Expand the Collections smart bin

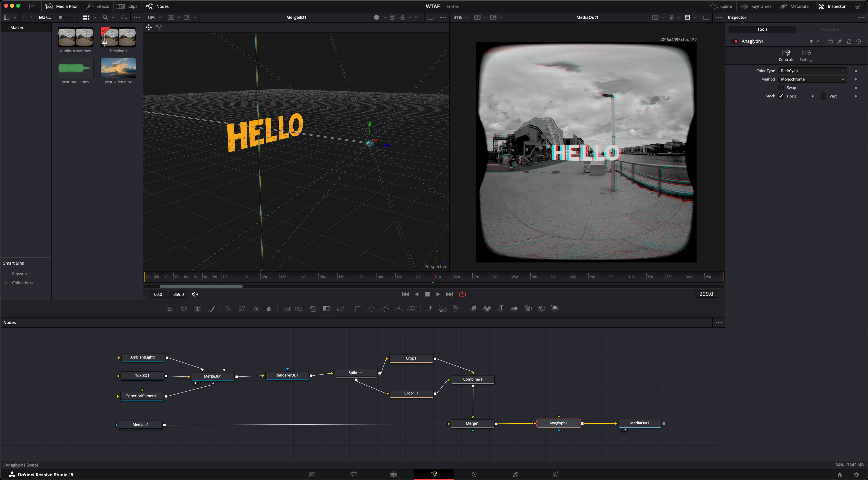pos(5,283)
